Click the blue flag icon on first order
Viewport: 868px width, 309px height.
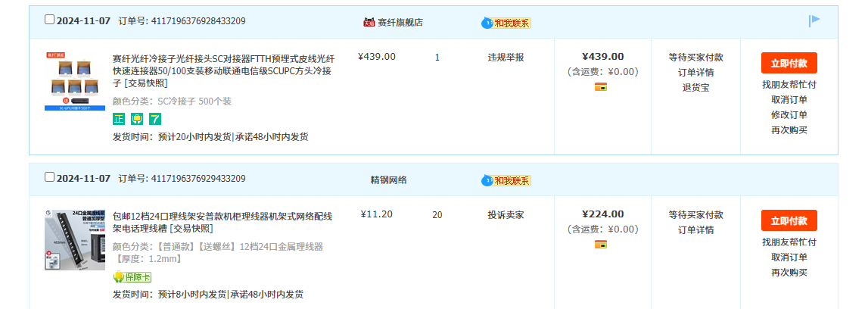click(814, 20)
